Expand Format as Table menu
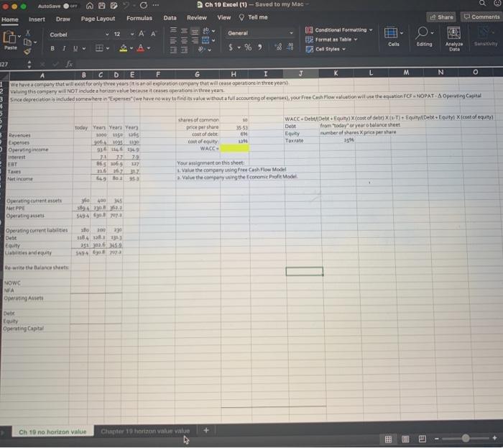The height and width of the screenshot is (448, 503). point(331,40)
